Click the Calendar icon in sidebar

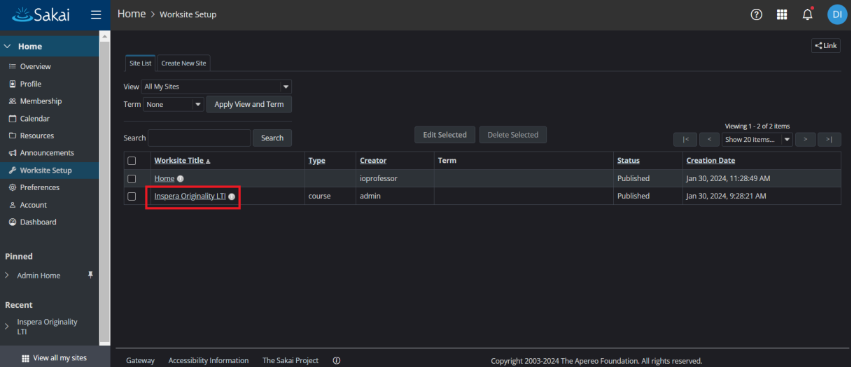click(12, 118)
